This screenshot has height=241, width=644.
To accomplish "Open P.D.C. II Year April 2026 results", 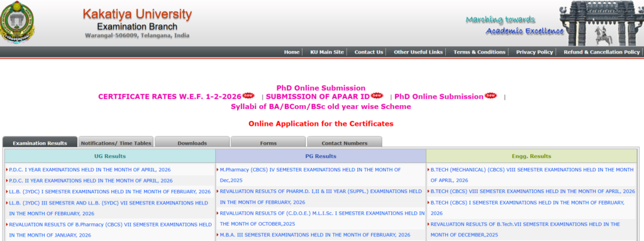I will coord(91,181).
